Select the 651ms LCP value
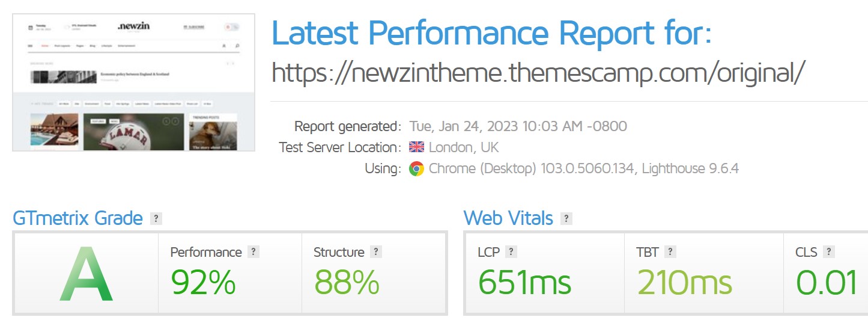This screenshot has width=868, height=332. coord(524,282)
